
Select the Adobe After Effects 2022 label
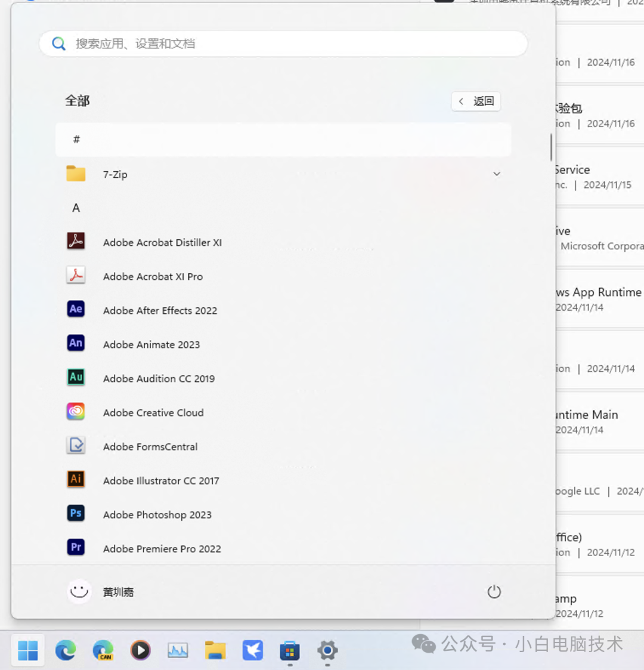point(160,311)
